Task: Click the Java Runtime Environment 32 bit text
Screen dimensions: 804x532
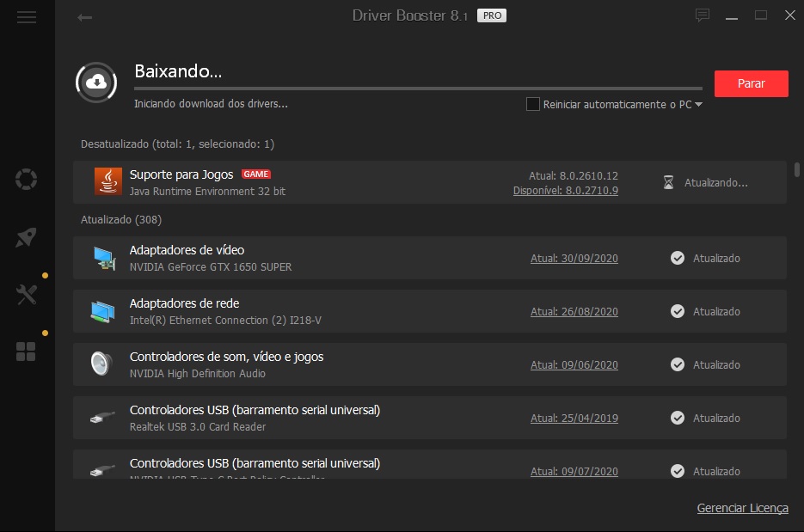Action: coord(207,191)
